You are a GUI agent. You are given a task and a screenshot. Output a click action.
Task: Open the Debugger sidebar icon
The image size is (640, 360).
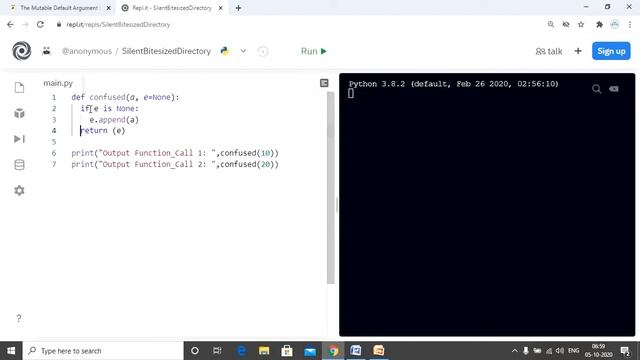[19, 139]
